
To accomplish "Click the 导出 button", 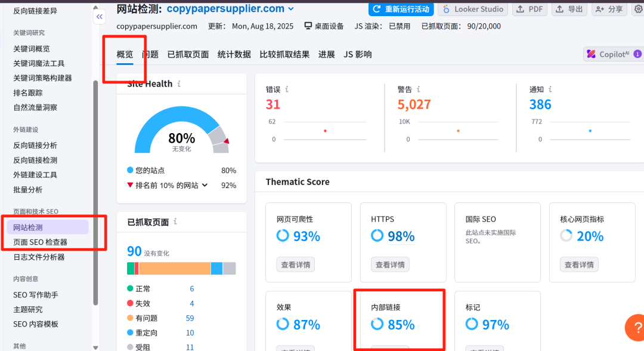I will [x=569, y=9].
